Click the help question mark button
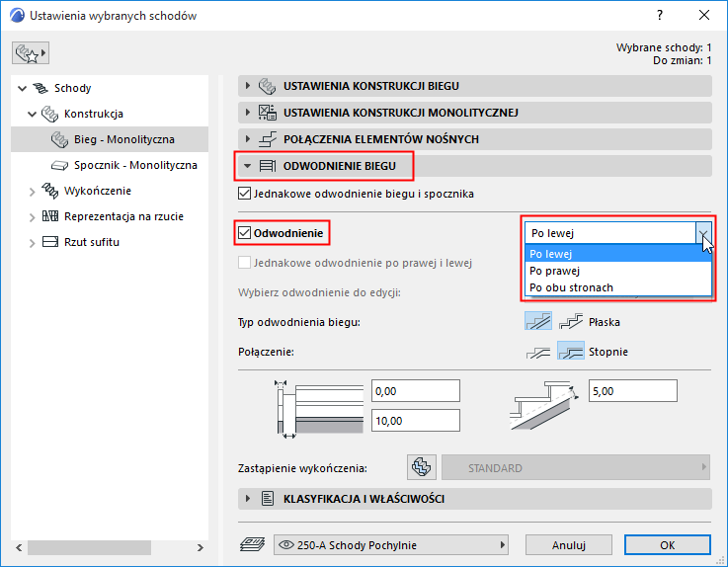728x567 pixels. (x=660, y=15)
